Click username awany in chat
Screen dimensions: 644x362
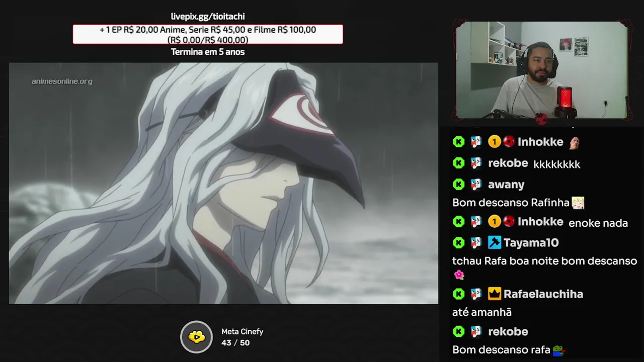coord(506,185)
